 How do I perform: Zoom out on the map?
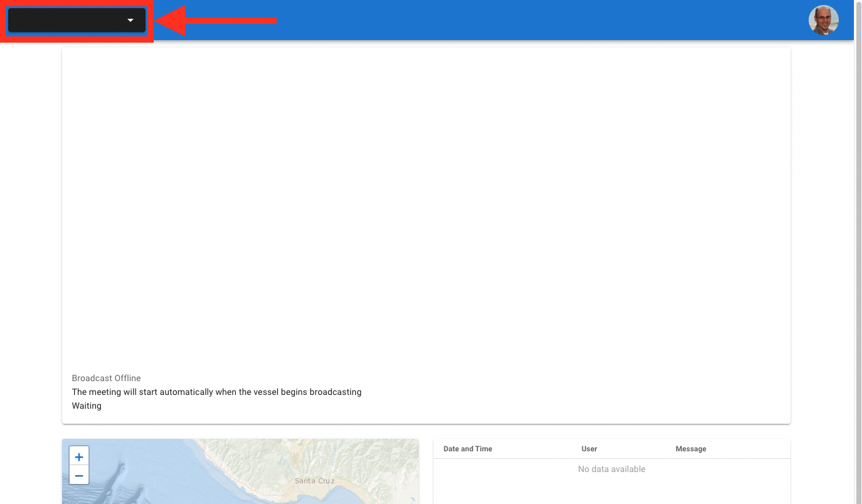pyautogui.click(x=79, y=476)
